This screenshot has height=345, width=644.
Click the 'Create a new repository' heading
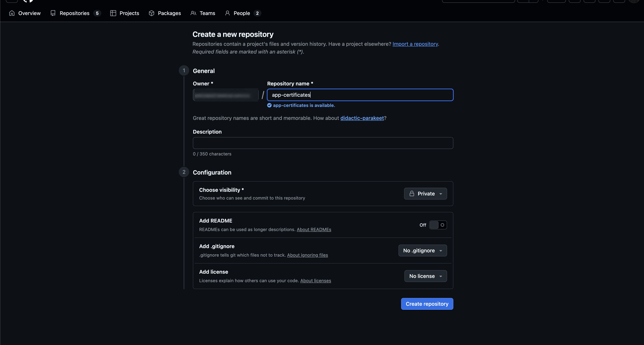[233, 34]
